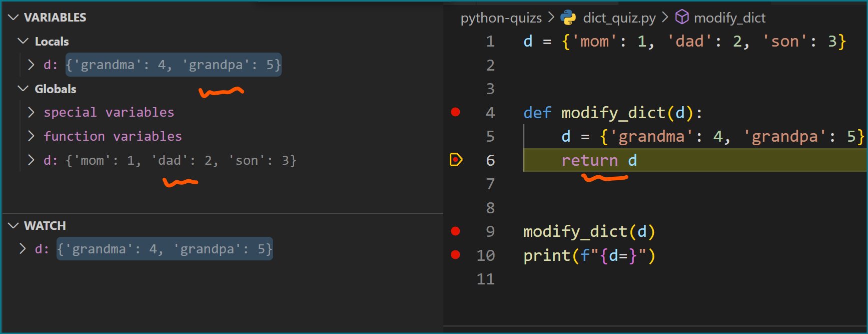Click 'son' key on line 1
The height and width of the screenshot is (334, 868).
click(x=785, y=41)
